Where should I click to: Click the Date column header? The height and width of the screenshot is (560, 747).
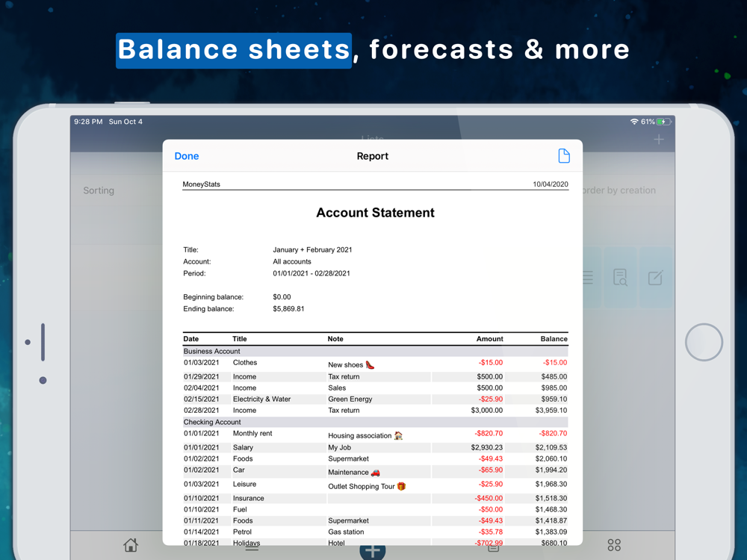[191, 339]
